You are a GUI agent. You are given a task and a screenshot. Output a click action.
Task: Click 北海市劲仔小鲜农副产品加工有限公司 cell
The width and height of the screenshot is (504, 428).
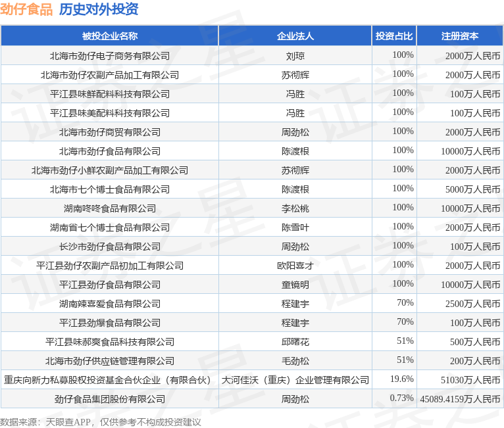pos(110,170)
